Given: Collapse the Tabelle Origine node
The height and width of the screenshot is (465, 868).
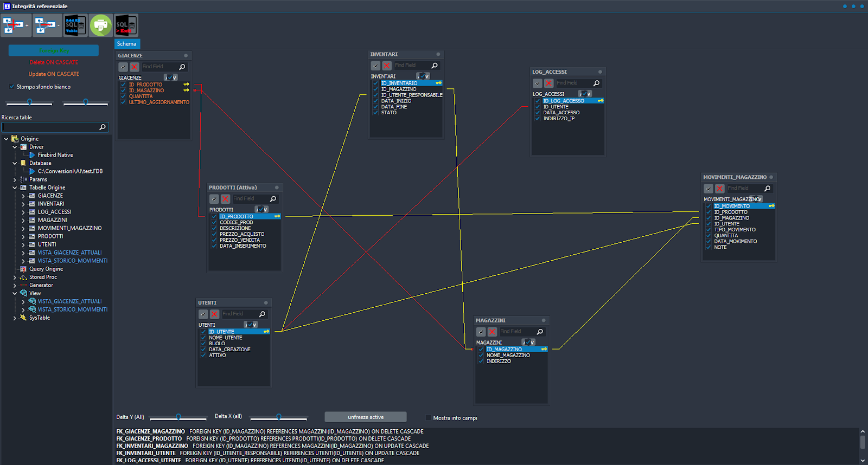Looking at the screenshot, I should [x=15, y=188].
